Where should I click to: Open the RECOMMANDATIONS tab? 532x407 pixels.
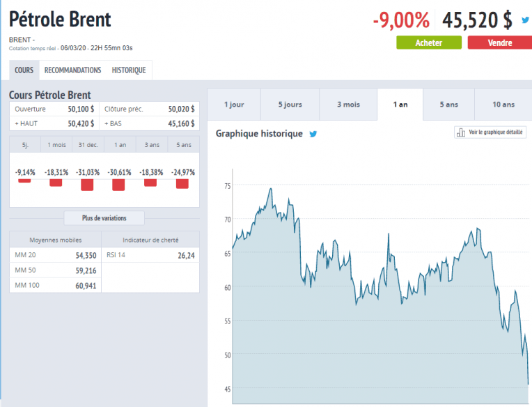click(72, 70)
